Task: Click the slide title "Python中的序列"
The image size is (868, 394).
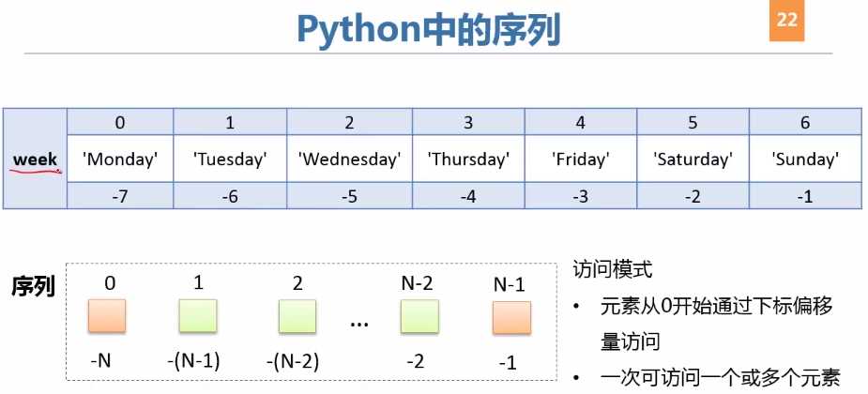Action: click(x=428, y=30)
